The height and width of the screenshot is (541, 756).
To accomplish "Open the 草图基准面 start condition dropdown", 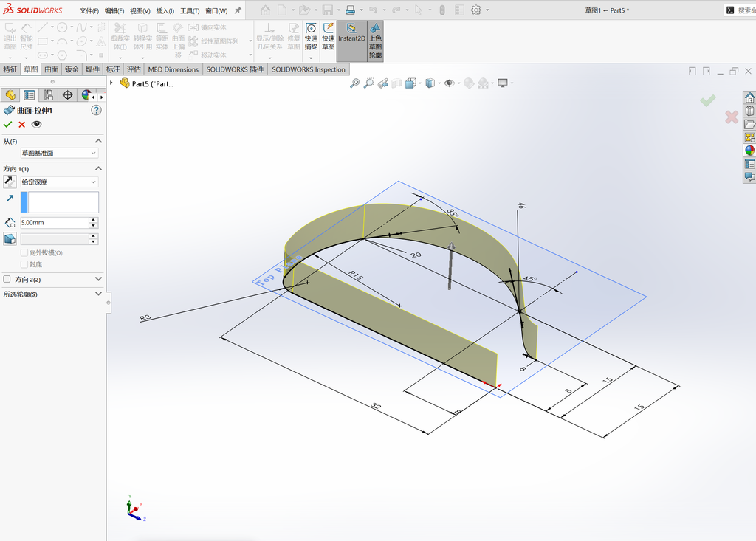I will point(59,153).
